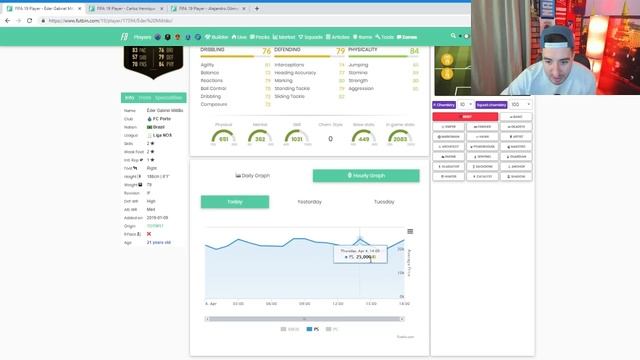The width and height of the screenshot is (640, 360).
Task: Open the Games menu in the navbar
Action: (x=407, y=37)
